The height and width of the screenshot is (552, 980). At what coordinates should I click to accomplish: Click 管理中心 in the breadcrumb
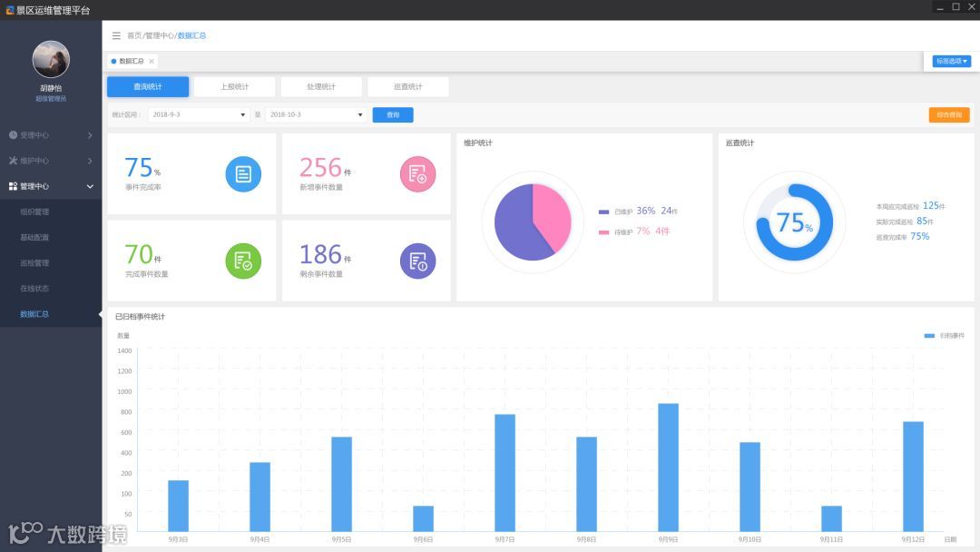pyautogui.click(x=160, y=35)
